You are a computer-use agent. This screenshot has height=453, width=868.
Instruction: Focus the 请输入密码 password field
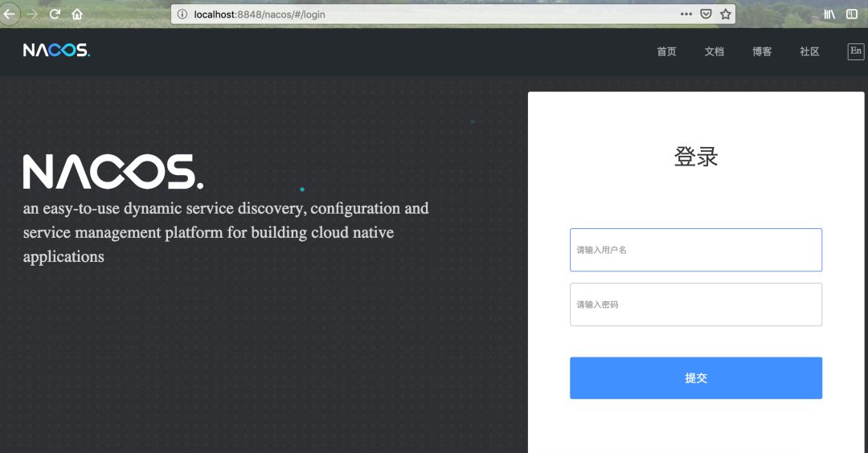tap(696, 304)
